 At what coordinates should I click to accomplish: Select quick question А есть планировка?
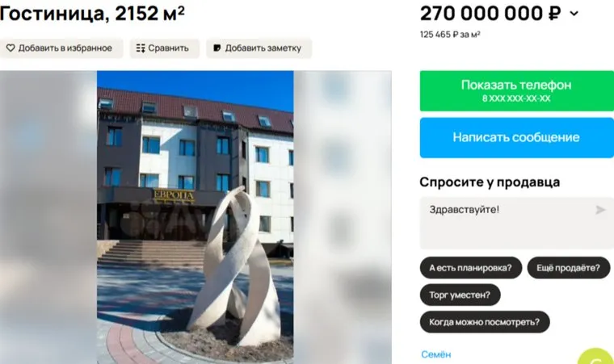(471, 268)
